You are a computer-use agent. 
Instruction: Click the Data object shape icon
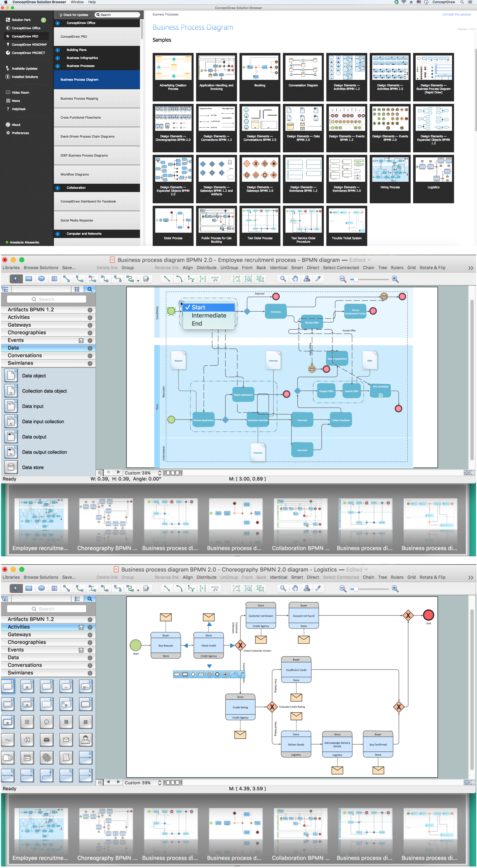[x=11, y=375]
